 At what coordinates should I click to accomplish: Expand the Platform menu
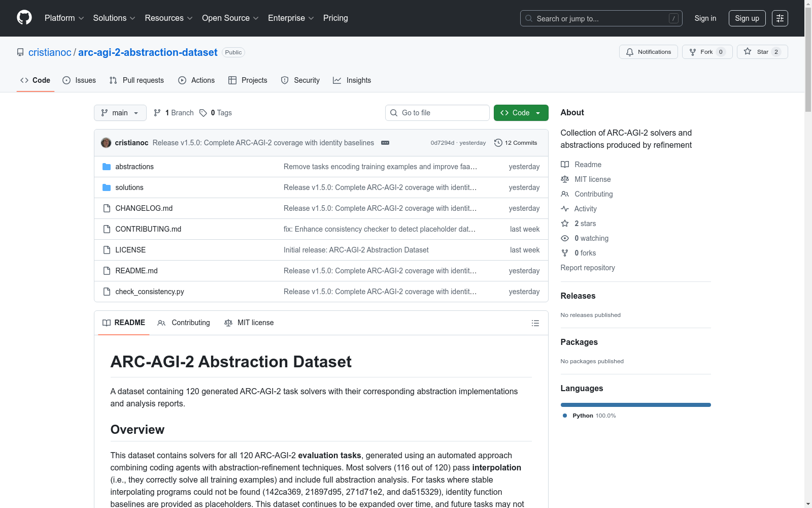click(x=64, y=18)
